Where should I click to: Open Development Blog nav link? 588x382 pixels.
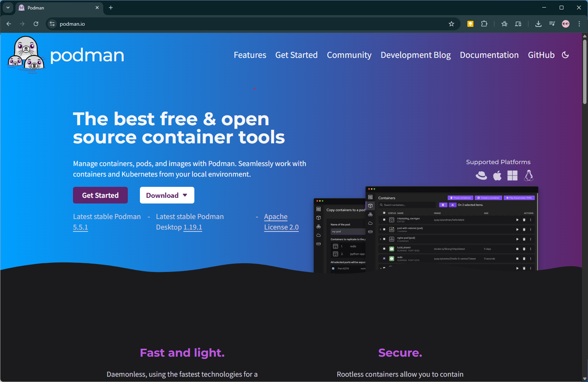tap(416, 55)
